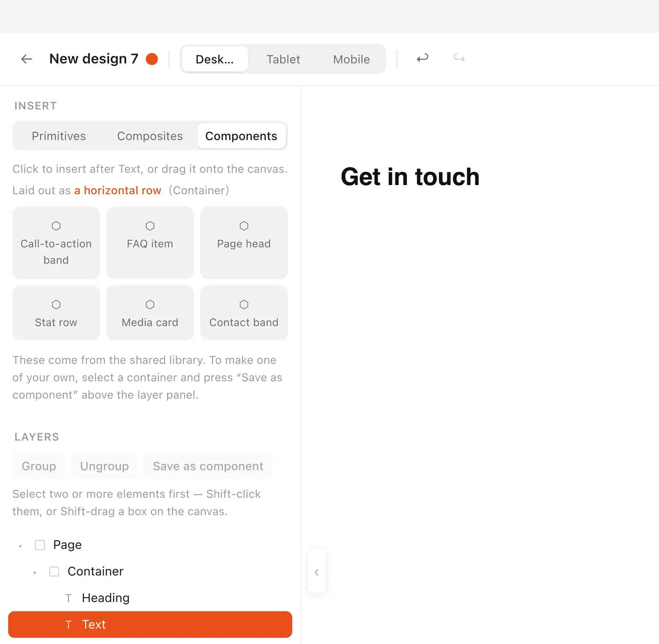This screenshot has width=659, height=644.
Task: Insert a Page head component
Action: (244, 243)
